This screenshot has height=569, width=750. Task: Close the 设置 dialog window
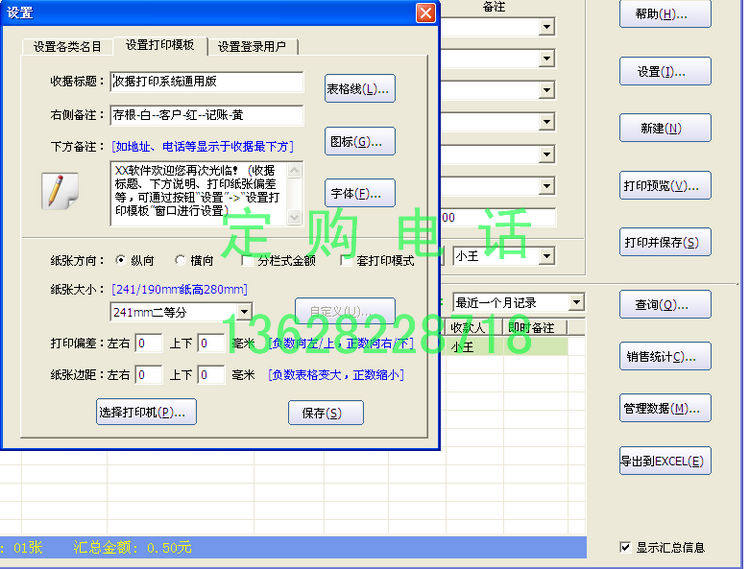click(425, 13)
